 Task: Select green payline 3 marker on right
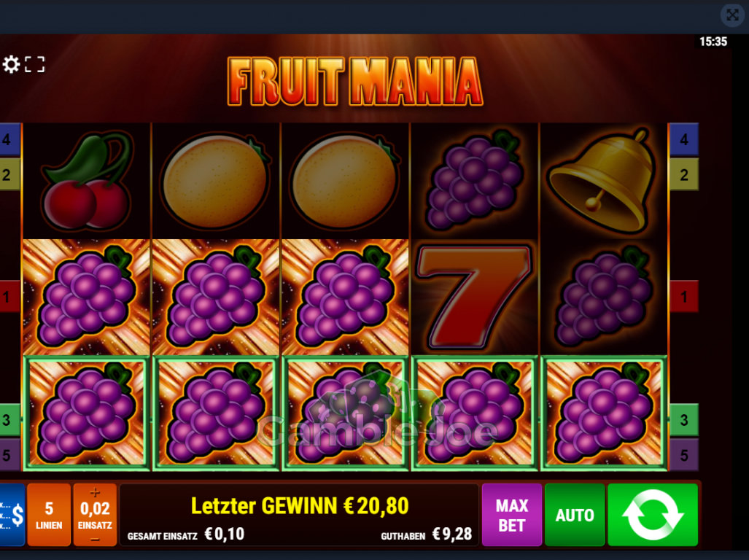pos(683,420)
